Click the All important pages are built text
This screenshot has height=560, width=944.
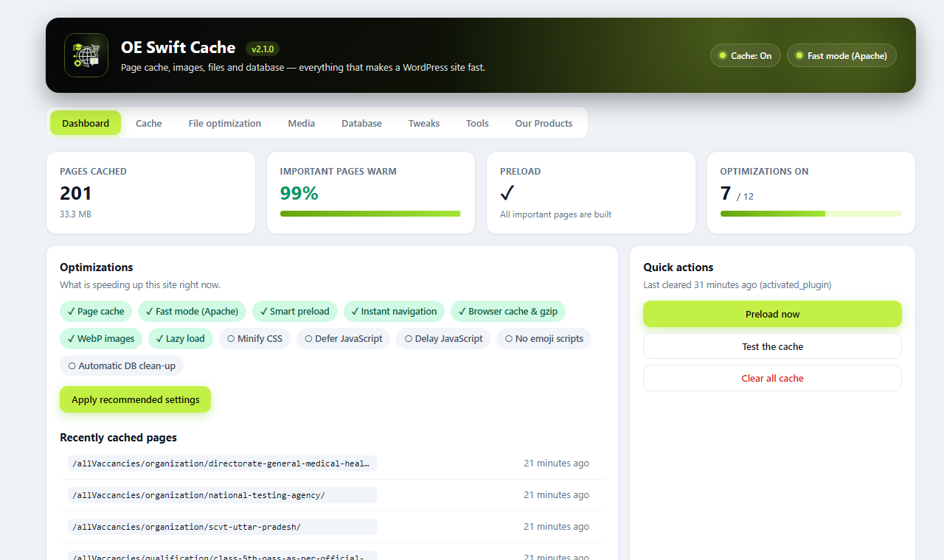tap(555, 214)
